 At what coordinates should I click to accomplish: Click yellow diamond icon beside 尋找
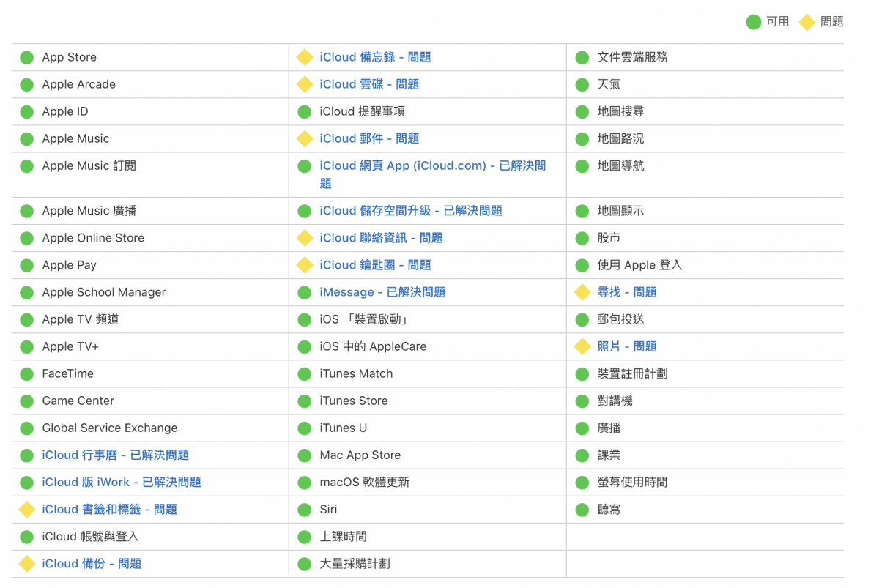pyautogui.click(x=582, y=292)
